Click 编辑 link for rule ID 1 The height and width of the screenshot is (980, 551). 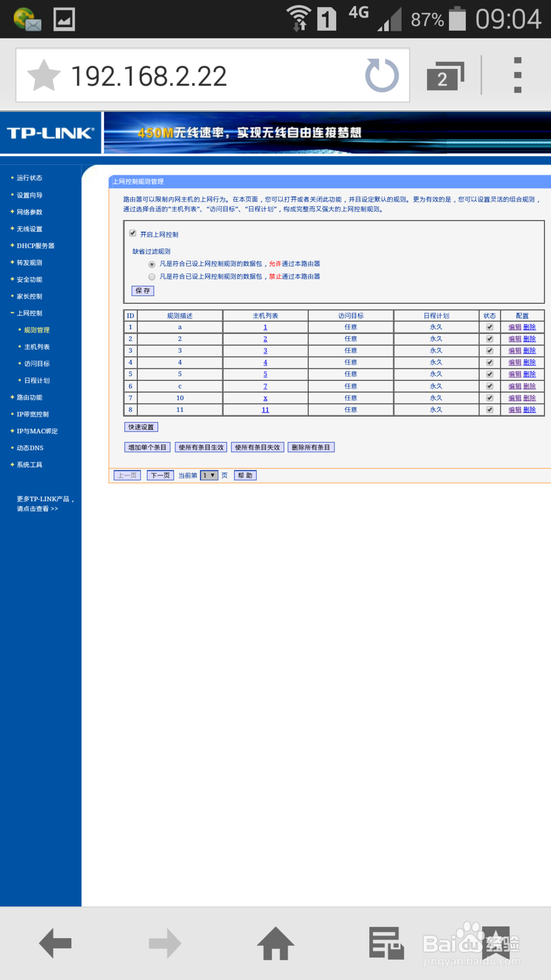coord(515,327)
